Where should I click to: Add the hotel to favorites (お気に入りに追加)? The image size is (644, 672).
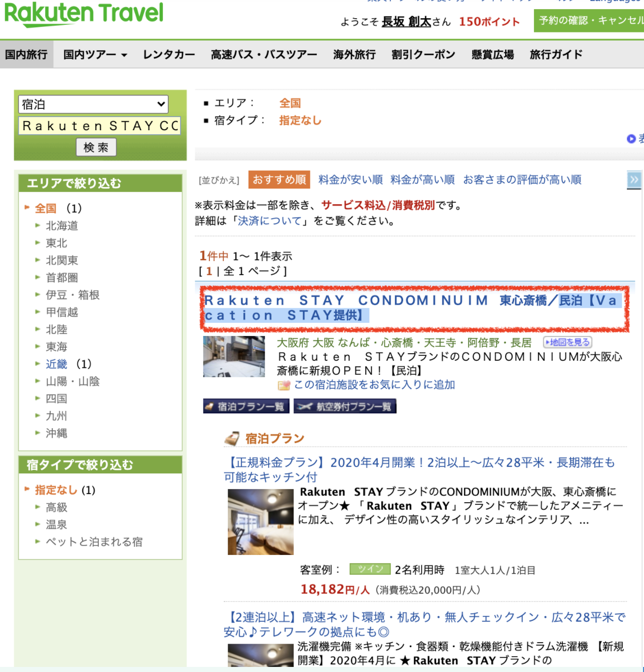(x=374, y=385)
